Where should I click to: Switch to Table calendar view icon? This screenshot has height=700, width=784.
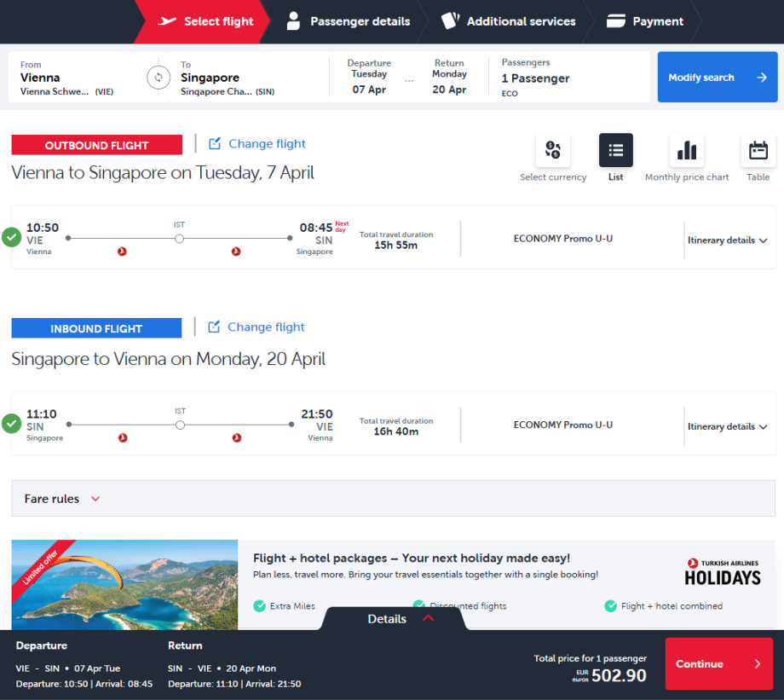tap(758, 151)
